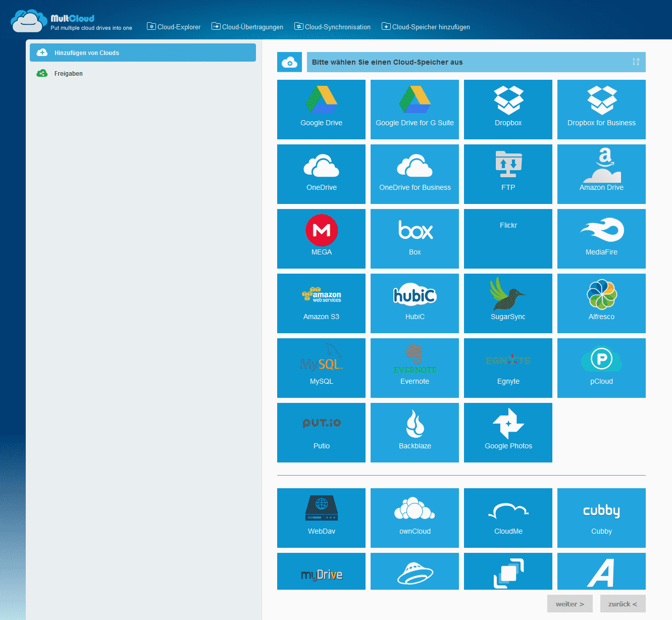Pick the SugarSync hummingbird tile
Screen dimensions: 672x620
click(x=508, y=303)
